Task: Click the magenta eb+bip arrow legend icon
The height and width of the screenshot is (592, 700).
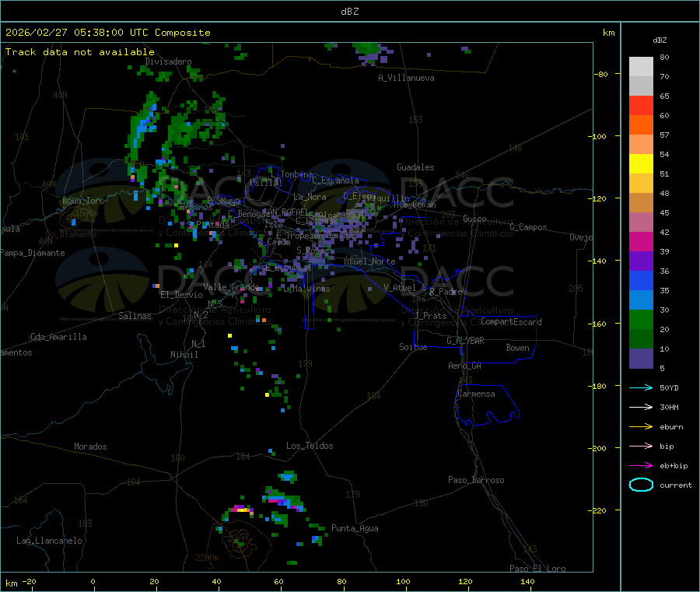Action: pos(641,466)
